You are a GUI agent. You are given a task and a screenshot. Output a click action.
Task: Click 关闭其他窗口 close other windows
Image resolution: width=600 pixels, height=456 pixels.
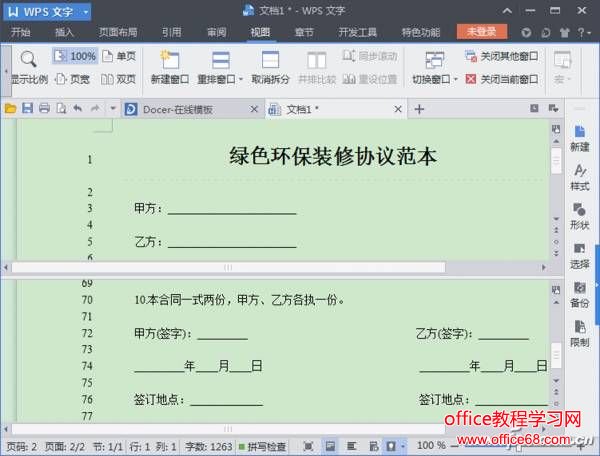coord(502,56)
